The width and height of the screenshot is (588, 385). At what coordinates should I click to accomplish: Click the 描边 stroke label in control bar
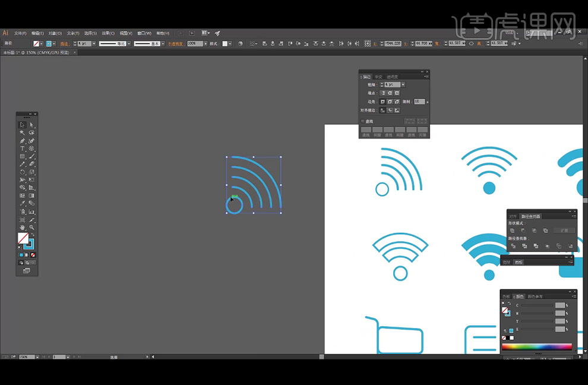pyautogui.click(x=64, y=43)
